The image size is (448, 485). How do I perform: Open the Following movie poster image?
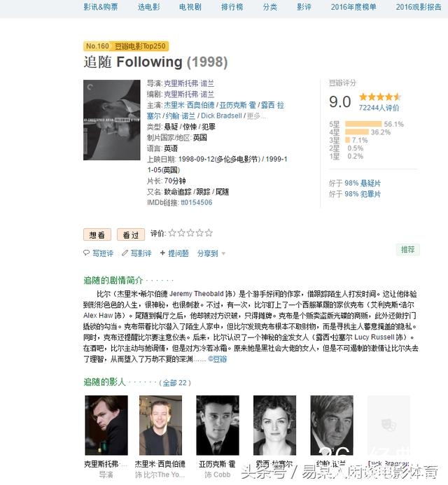click(x=112, y=120)
